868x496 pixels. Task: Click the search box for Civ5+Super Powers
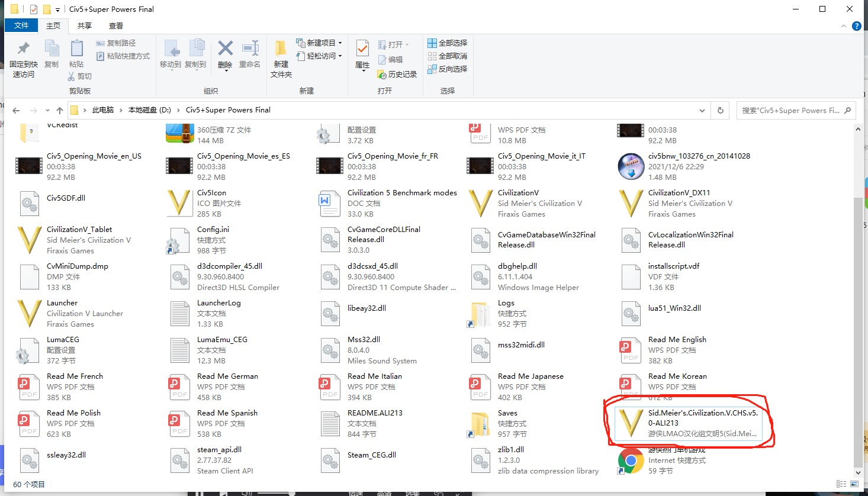796,111
